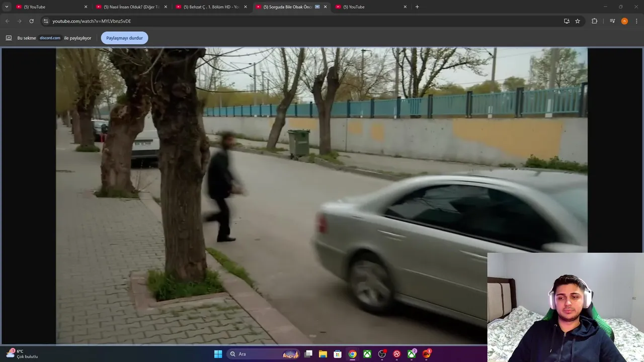Click the webcam overlay thumbnail
Screen dimensions: 644x362
pos(566,307)
